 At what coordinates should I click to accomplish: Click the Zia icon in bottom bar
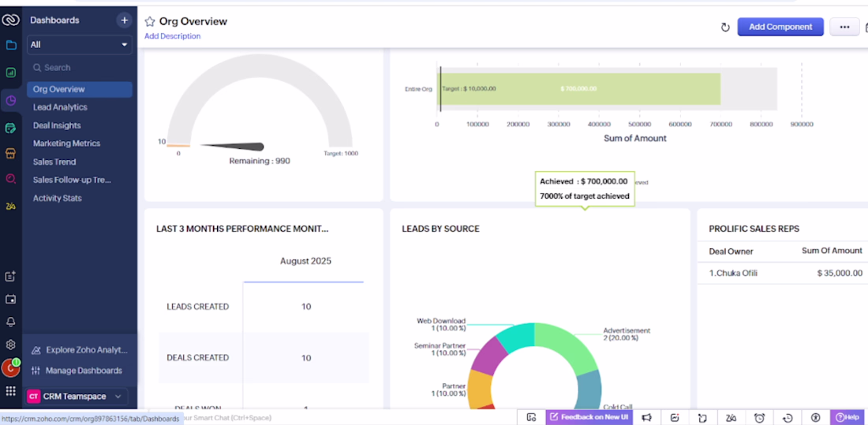pyautogui.click(x=731, y=418)
